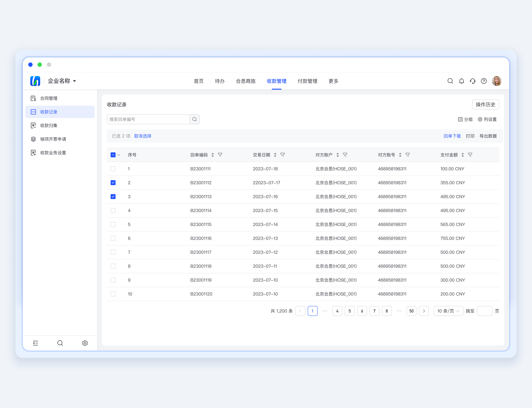Open sidebar settings gear icon

pyautogui.click(x=85, y=343)
